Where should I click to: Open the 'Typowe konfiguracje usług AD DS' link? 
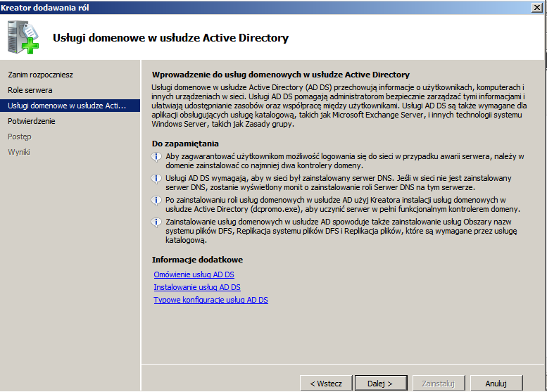tap(210, 300)
